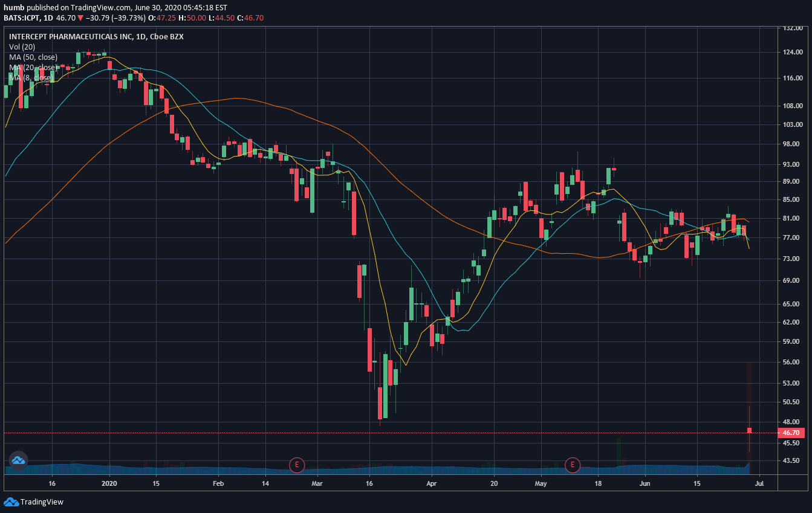
Task: Open the earnings marker E near May
Action: [x=571, y=465]
